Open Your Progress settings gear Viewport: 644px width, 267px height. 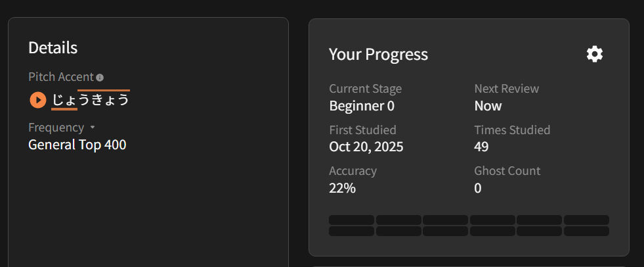coord(594,54)
